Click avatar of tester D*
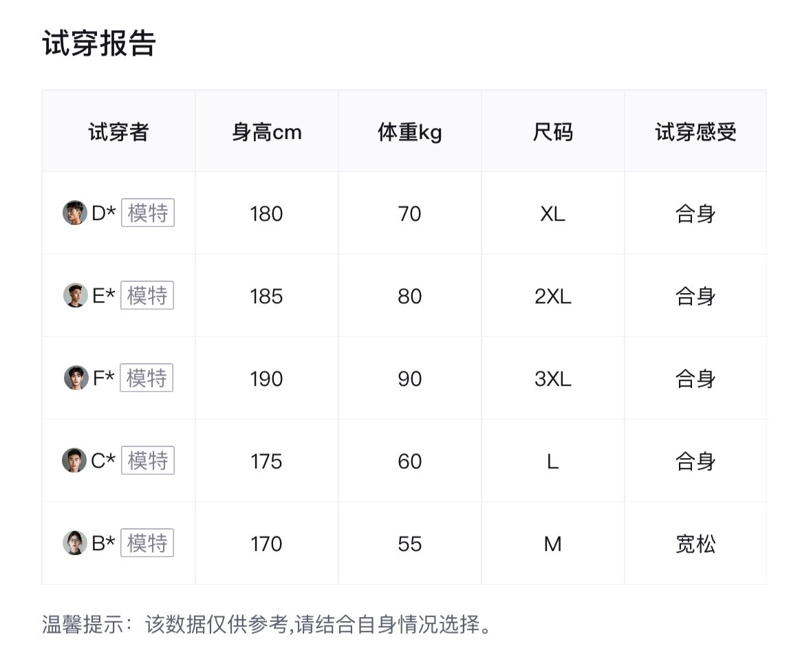Viewport: 811px width, 672px height. click(74, 213)
